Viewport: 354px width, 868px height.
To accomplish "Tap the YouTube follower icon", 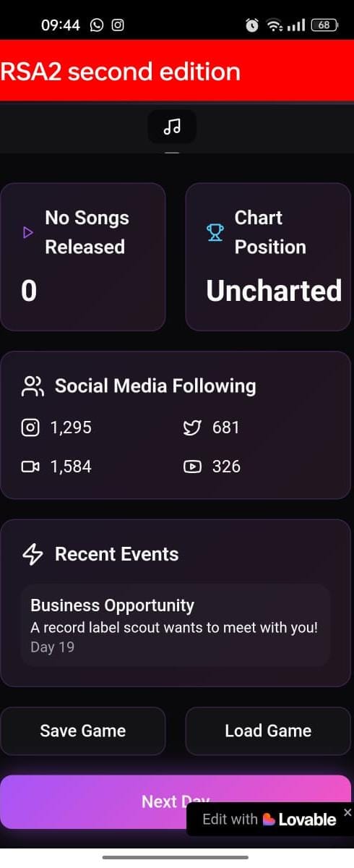I will [x=192, y=467].
